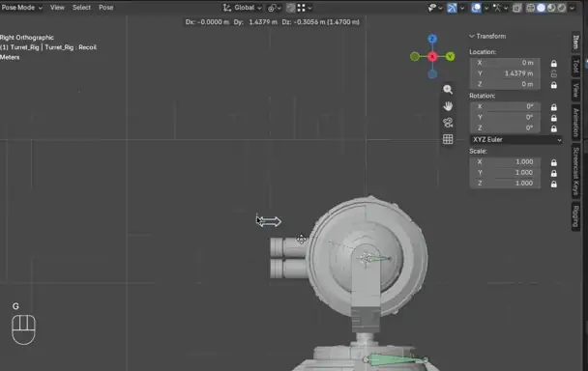This screenshot has width=588, height=371.
Task: Click the Location X value field
Action: tap(505, 63)
